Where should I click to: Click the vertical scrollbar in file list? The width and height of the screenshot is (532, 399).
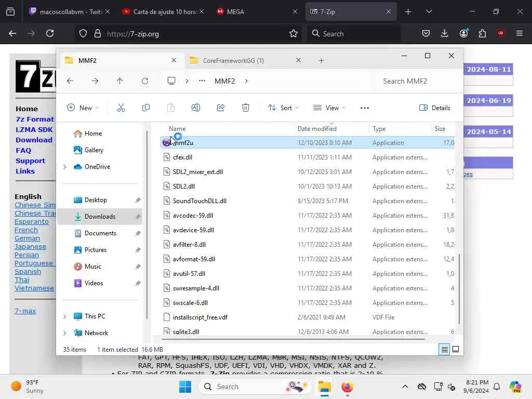point(459,289)
